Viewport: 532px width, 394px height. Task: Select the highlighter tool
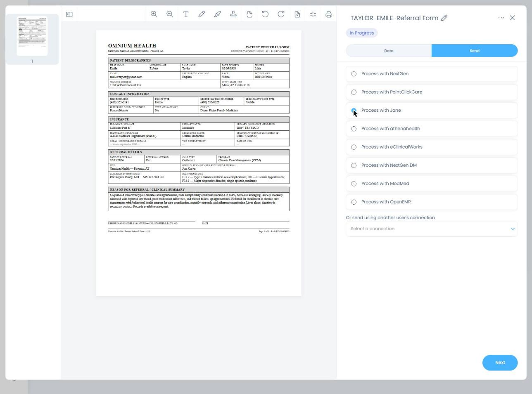217,14
